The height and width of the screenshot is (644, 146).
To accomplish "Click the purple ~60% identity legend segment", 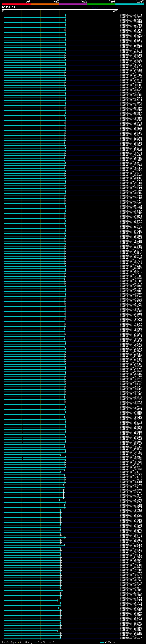I will 73,4.
